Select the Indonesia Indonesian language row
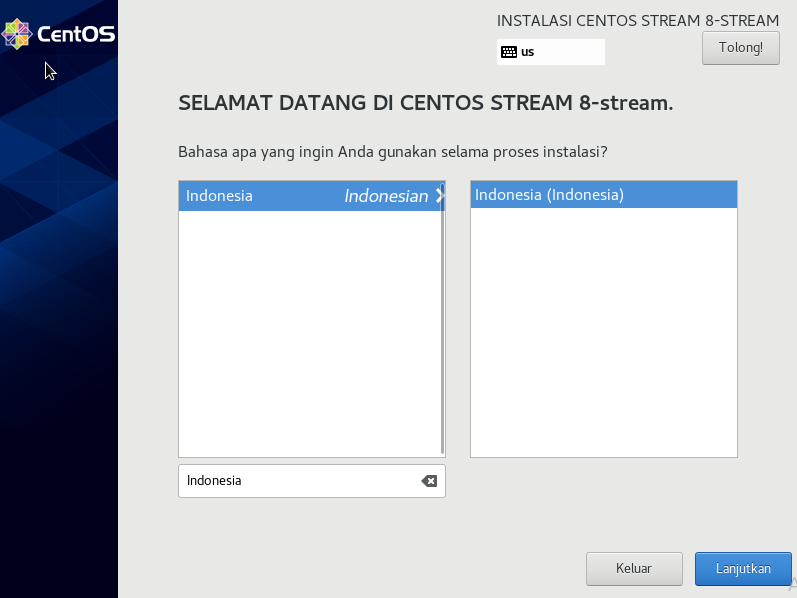This screenshot has height=598, width=797. point(311,196)
